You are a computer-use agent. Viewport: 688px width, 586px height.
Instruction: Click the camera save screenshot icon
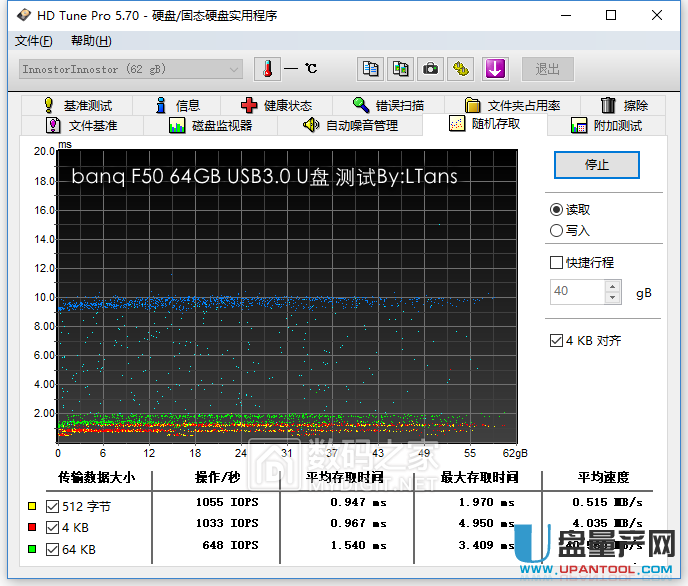[x=431, y=69]
